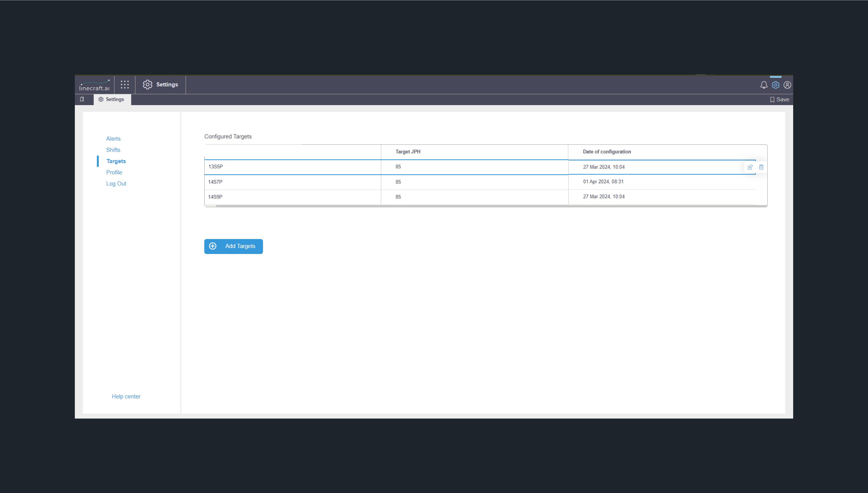Delete the 13S5P target row
The image size is (868, 493).
(x=761, y=167)
